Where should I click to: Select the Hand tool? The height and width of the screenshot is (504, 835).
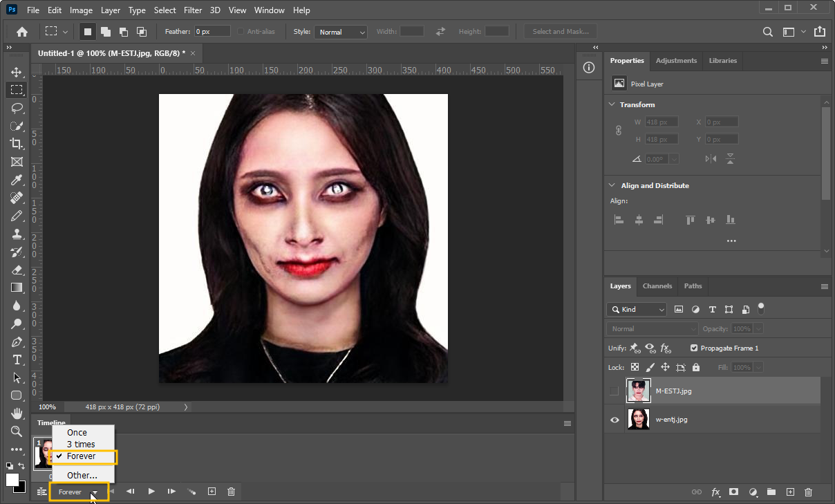(17, 413)
